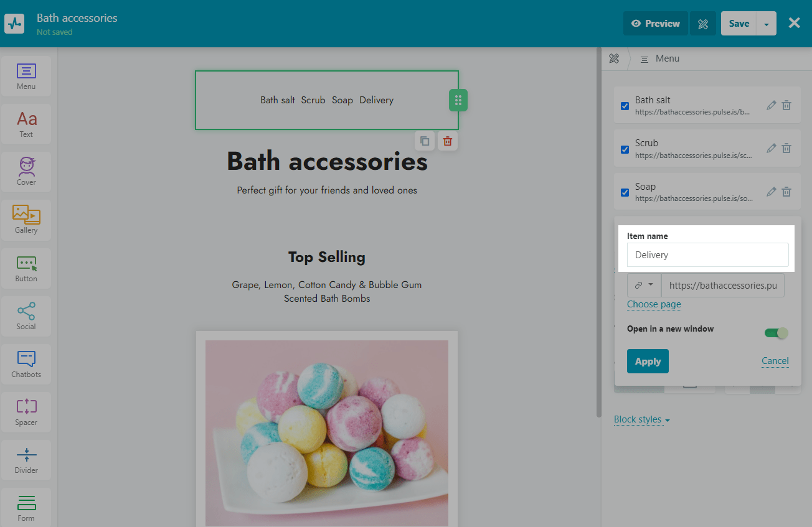
Task: Click the Menu breadcrumb in the right panel
Action: [x=660, y=58]
